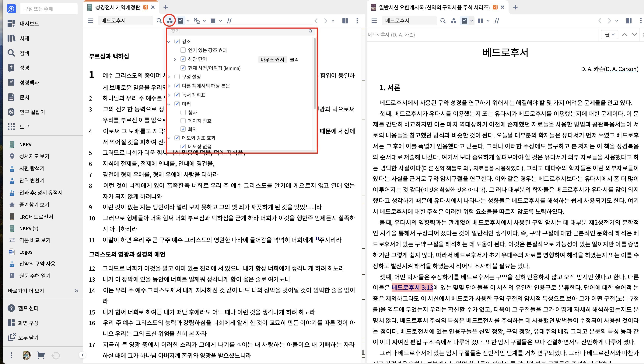Add new tab next to 성경전서 개역개정판
The height and width of the screenshot is (364, 644).
(x=166, y=7)
